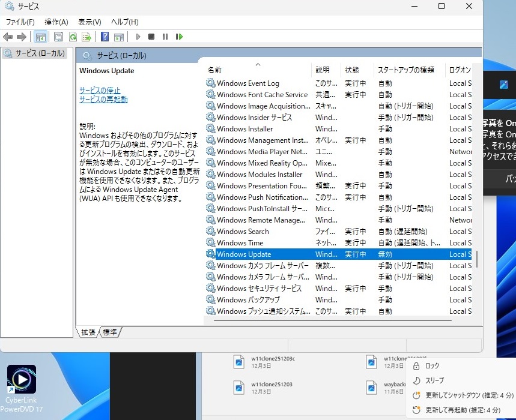Select the Windows Search service row

pos(243,232)
